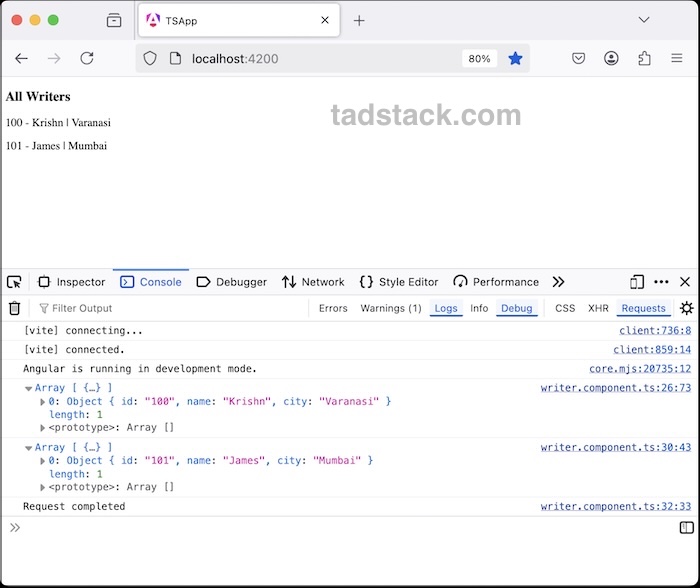The height and width of the screenshot is (588, 700).
Task: Open the client:859:14 source link
Action: coord(652,350)
